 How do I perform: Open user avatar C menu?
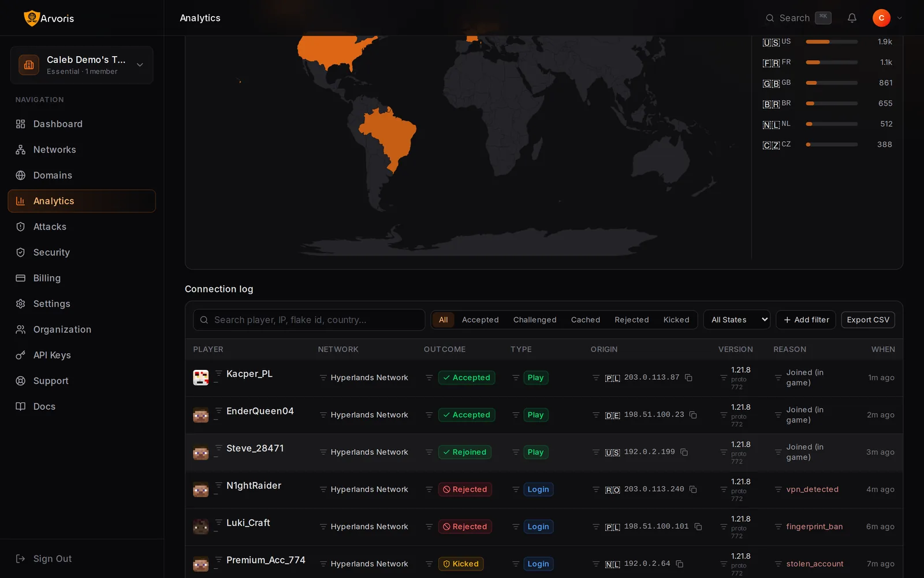[x=881, y=18]
